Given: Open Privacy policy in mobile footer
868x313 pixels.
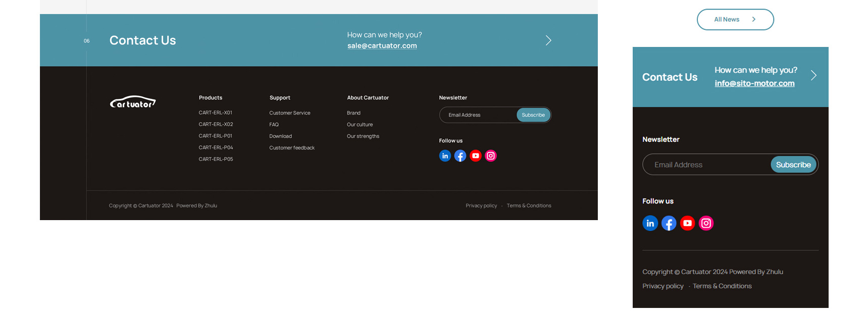Looking at the screenshot, I should (663, 286).
